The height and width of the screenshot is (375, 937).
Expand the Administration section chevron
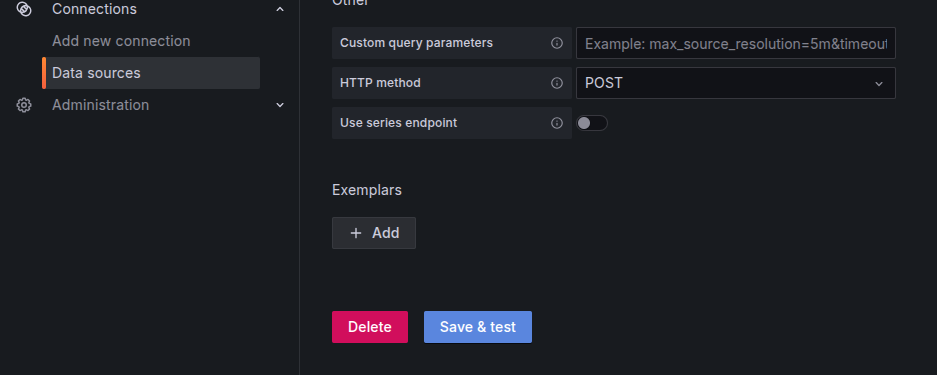pyautogui.click(x=280, y=105)
